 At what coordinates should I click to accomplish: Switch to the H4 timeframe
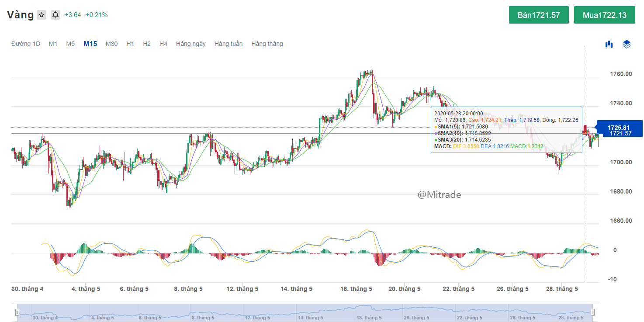pos(163,44)
